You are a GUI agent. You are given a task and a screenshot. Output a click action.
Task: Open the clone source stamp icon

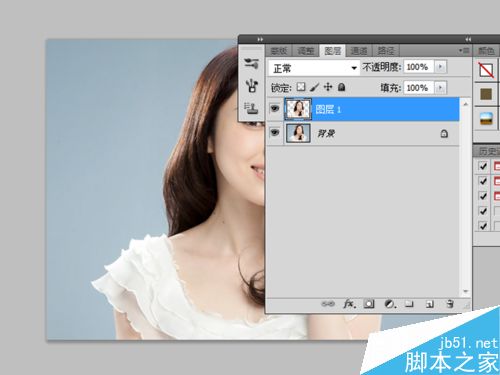252,108
